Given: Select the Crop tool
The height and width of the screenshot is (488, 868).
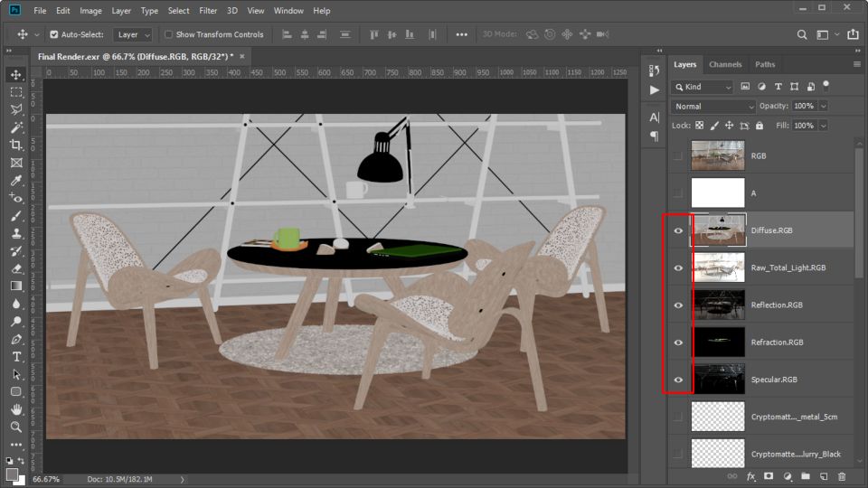Looking at the screenshot, I should [x=16, y=145].
